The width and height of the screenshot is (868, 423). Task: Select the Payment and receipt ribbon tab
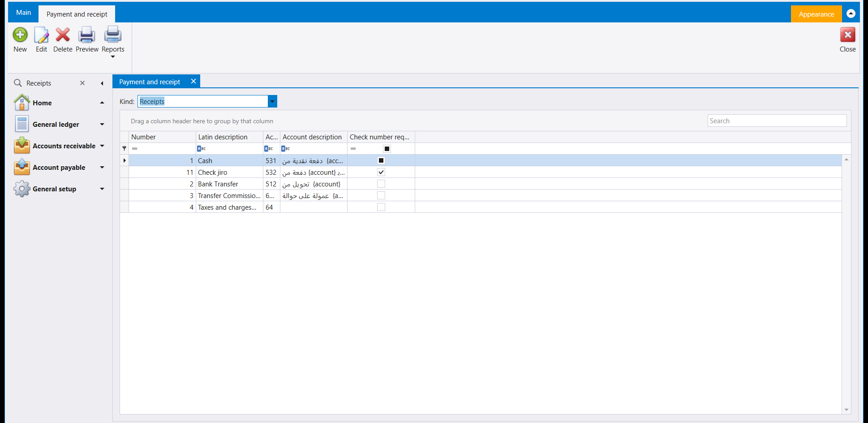coord(77,14)
